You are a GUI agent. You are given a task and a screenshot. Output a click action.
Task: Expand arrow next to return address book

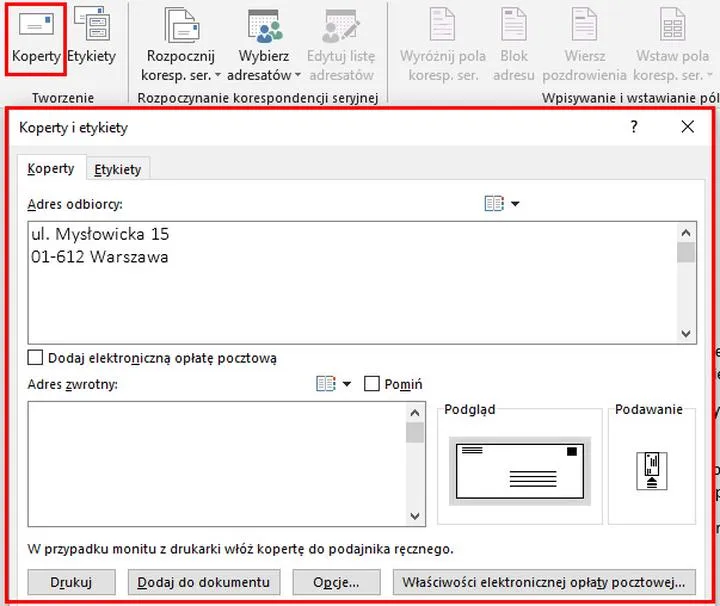click(347, 384)
